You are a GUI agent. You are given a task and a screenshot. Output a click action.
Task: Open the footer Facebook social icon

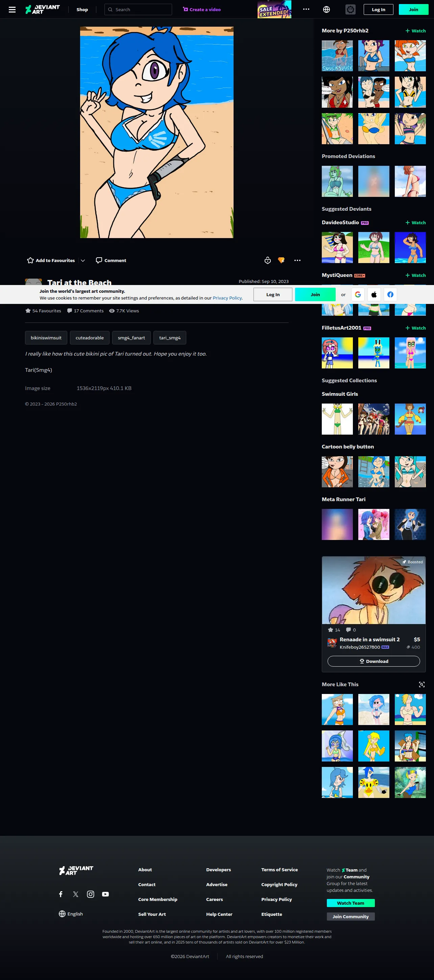point(61,894)
